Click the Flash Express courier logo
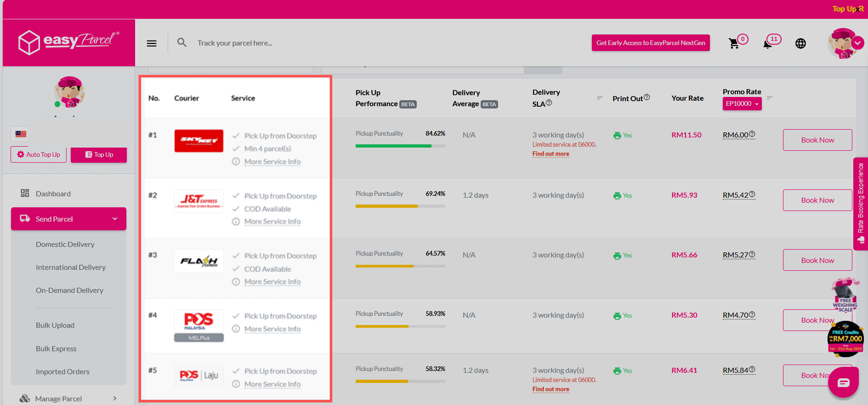 (x=199, y=261)
